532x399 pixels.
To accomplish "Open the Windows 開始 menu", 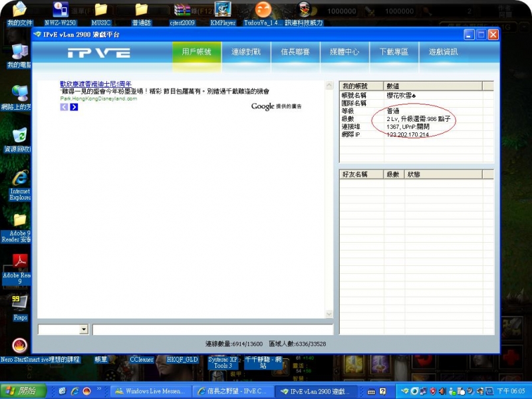I will 23,391.
